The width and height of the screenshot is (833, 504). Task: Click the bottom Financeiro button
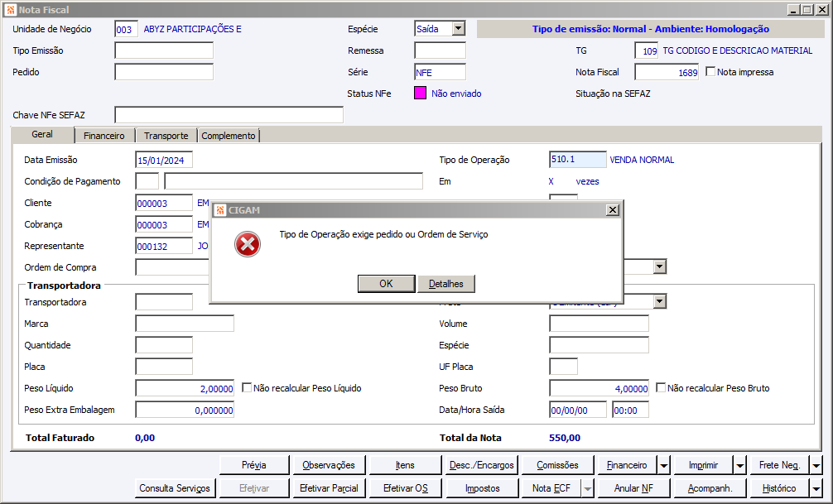[627, 465]
